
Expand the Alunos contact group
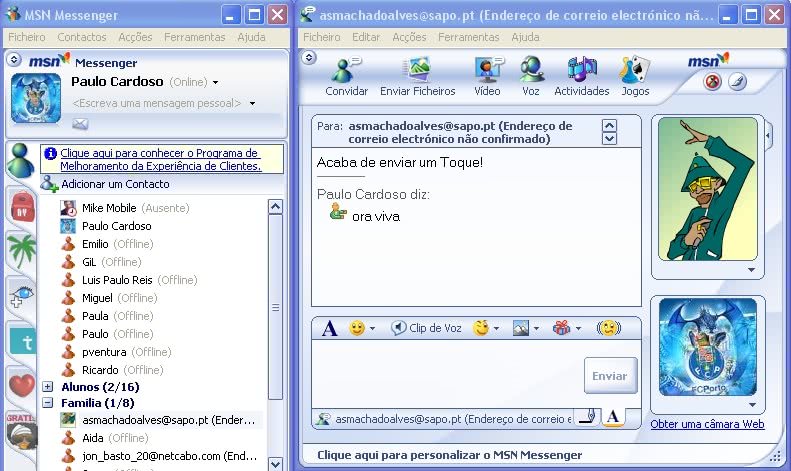(48, 386)
